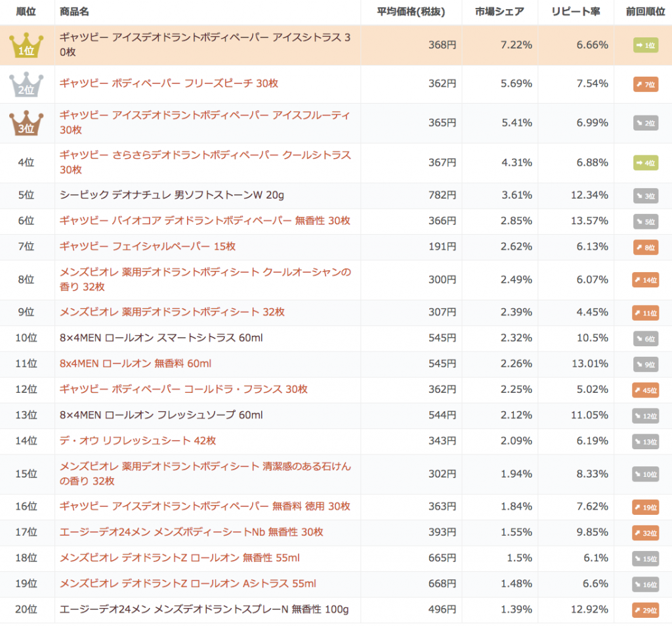Click the リピート率 column header
The height and width of the screenshot is (627, 672).
576,12
